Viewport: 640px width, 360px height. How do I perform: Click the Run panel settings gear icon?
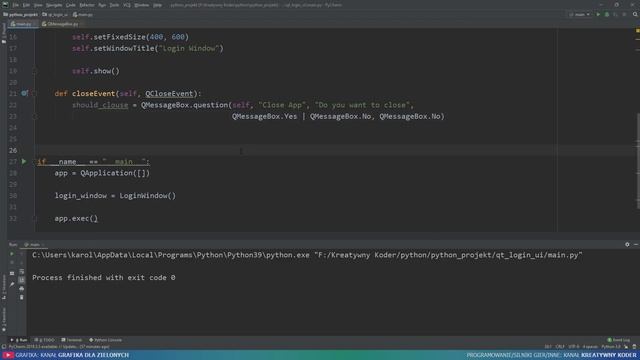coord(627,244)
